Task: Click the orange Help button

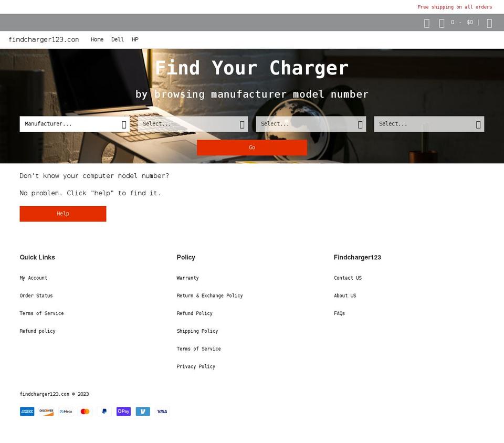Action: point(63,214)
